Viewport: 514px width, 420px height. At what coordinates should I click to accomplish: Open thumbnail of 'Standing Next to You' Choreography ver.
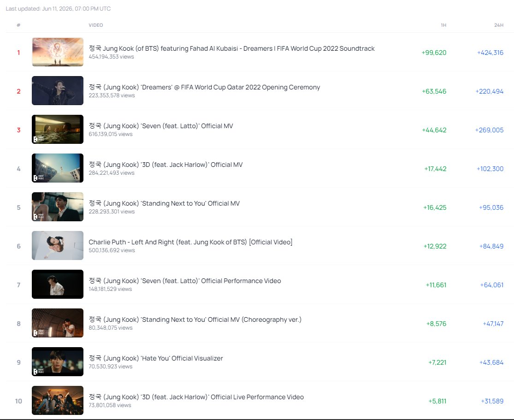(57, 323)
